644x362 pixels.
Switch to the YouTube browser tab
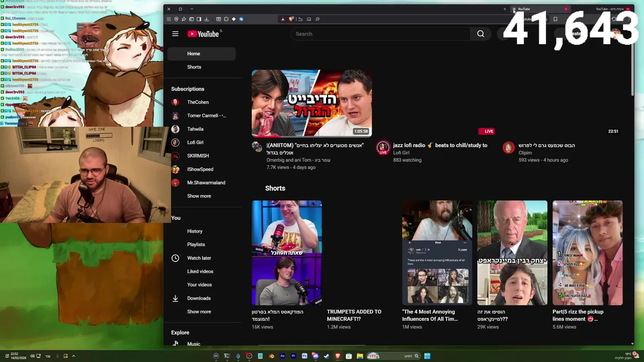click(x=541, y=9)
